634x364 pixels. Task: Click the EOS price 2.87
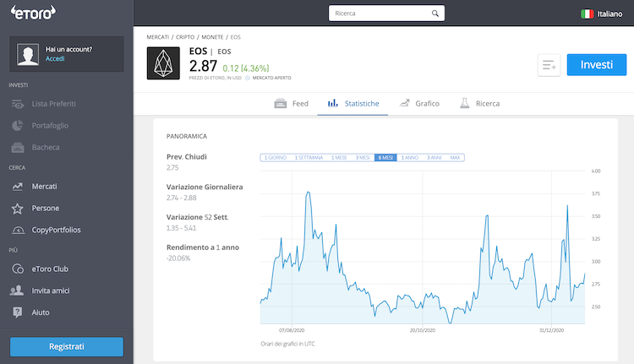point(204,66)
